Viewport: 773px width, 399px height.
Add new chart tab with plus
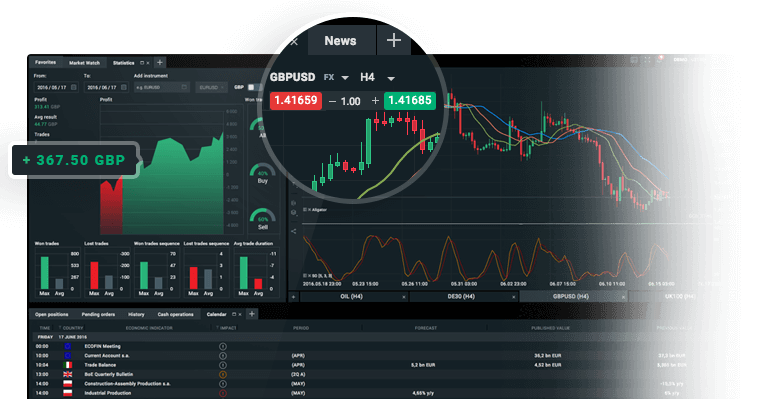(293, 297)
